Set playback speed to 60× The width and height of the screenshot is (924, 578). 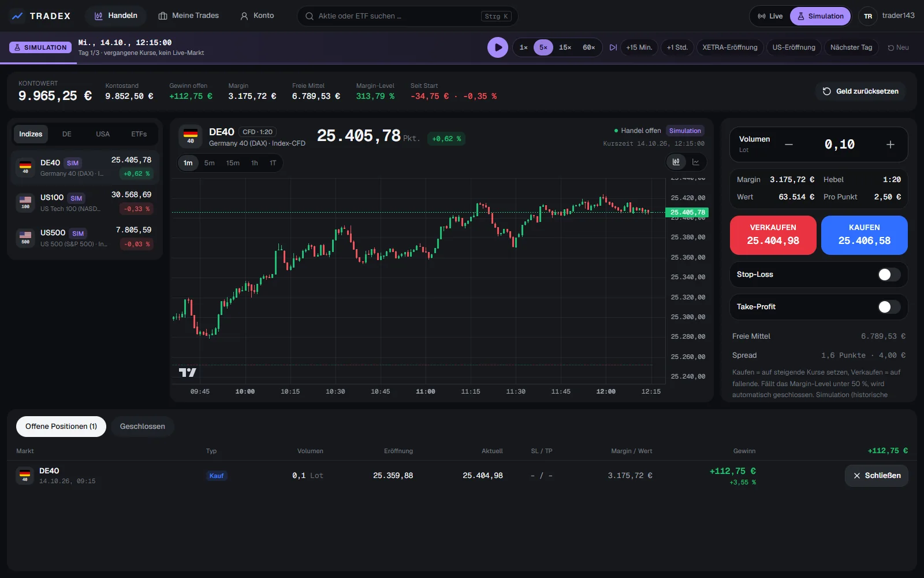click(x=588, y=47)
